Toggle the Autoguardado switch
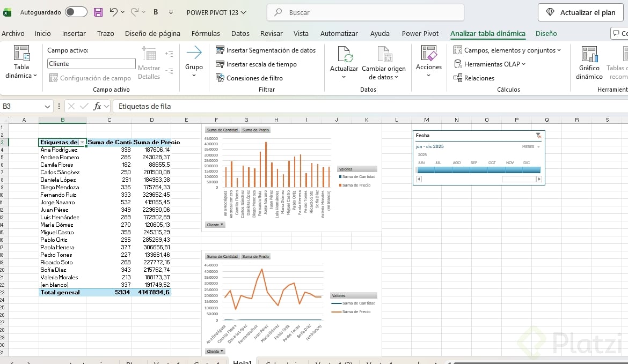This screenshot has width=628, height=364. pyautogui.click(x=76, y=12)
